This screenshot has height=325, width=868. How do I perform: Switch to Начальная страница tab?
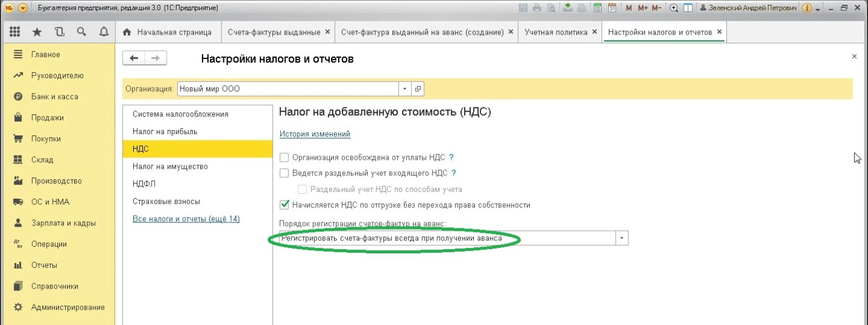(167, 32)
